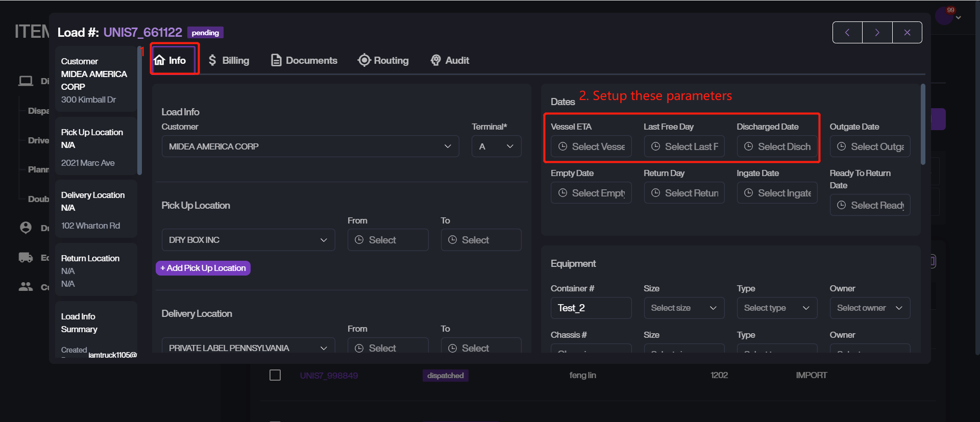Click the home icon on Info tab
This screenshot has width=980, height=422.
[160, 60]
